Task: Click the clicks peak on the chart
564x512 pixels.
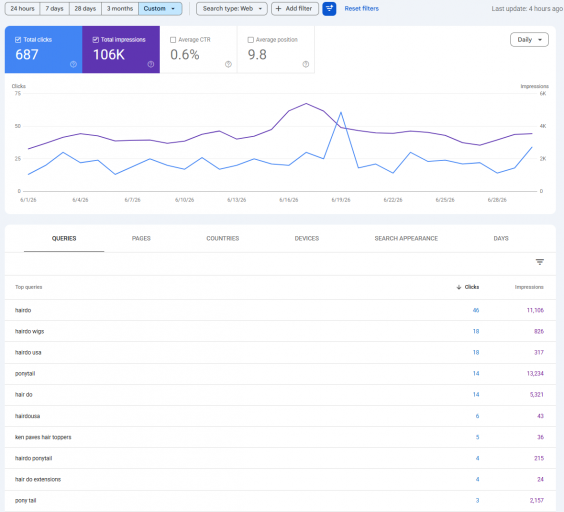Action: tap(341, 113)
